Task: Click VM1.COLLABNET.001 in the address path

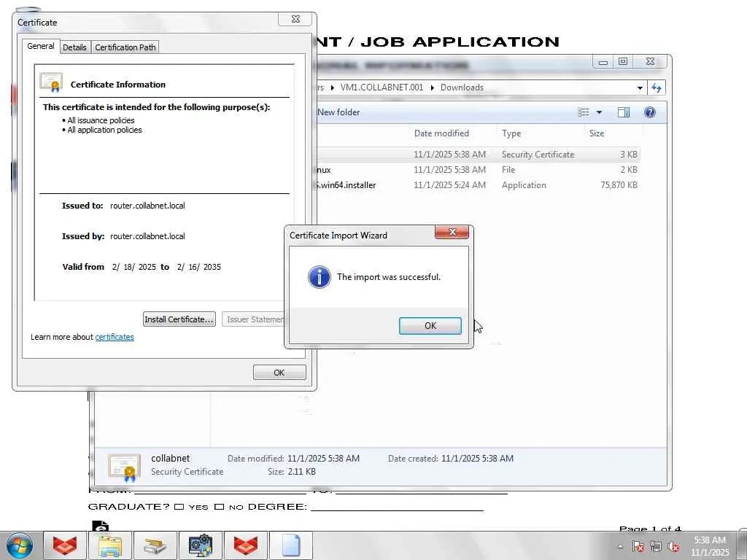Action: pos(382,87)
